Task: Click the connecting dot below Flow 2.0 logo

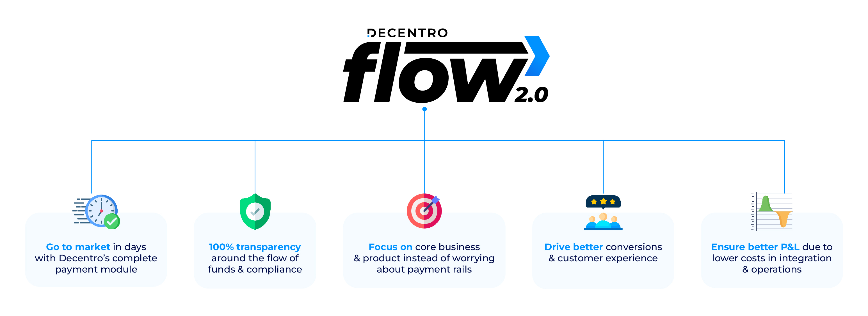Action: pyautogui.click(x=424, y=109)
